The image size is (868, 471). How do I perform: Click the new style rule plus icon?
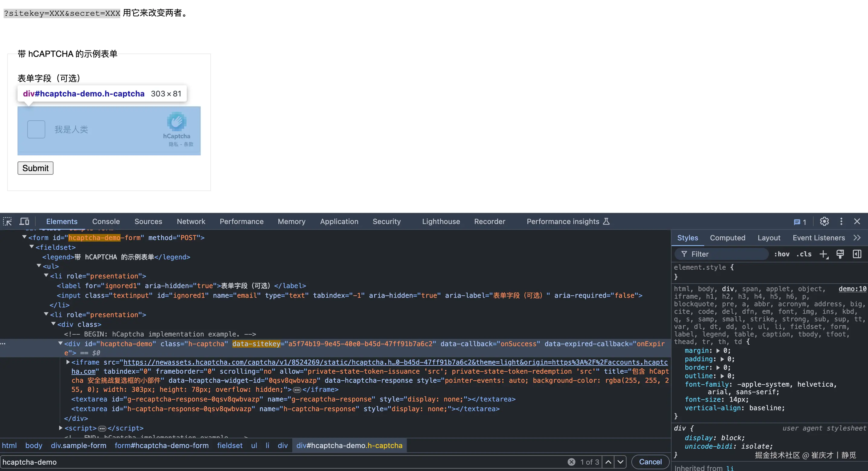tap(823, 254)
